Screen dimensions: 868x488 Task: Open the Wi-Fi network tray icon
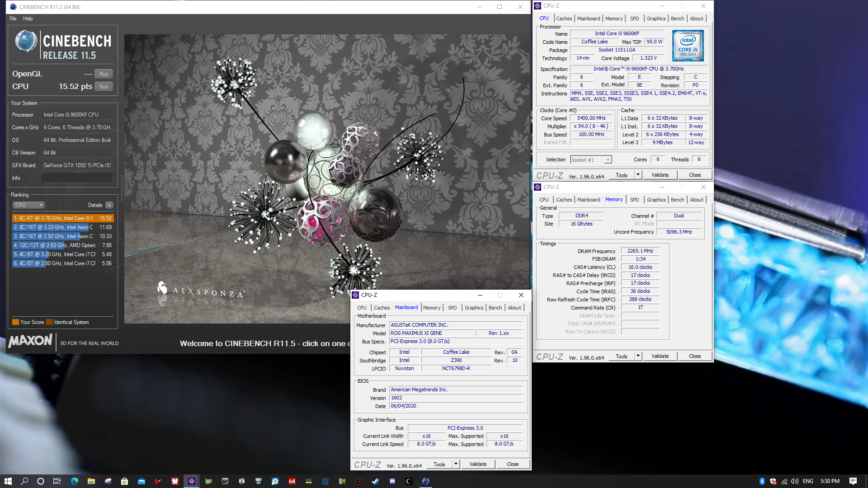[x=784, y=481]
